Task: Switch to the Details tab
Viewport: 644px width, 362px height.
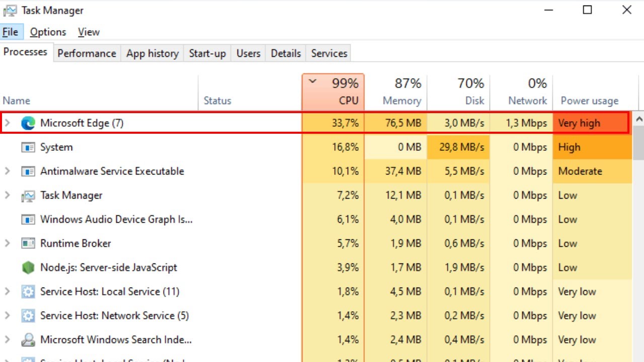Action: coord(286,53)
